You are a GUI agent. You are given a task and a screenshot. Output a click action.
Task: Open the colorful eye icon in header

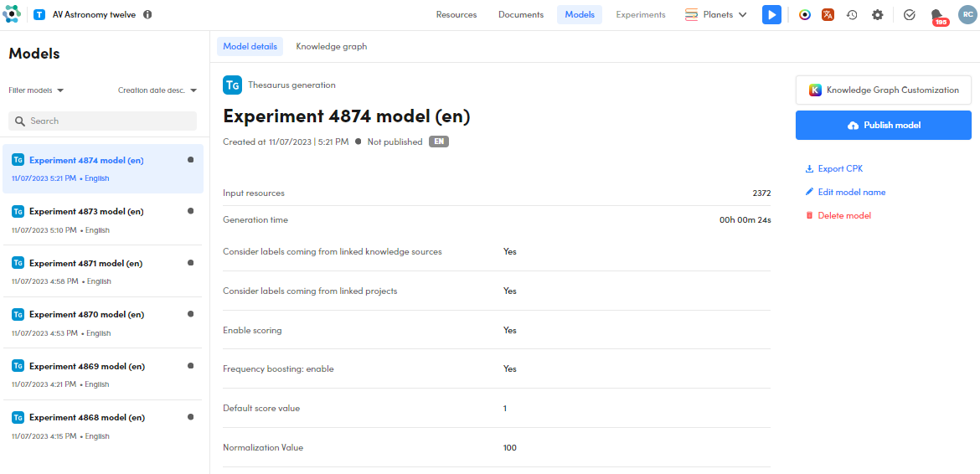click(x=804, y=15)
